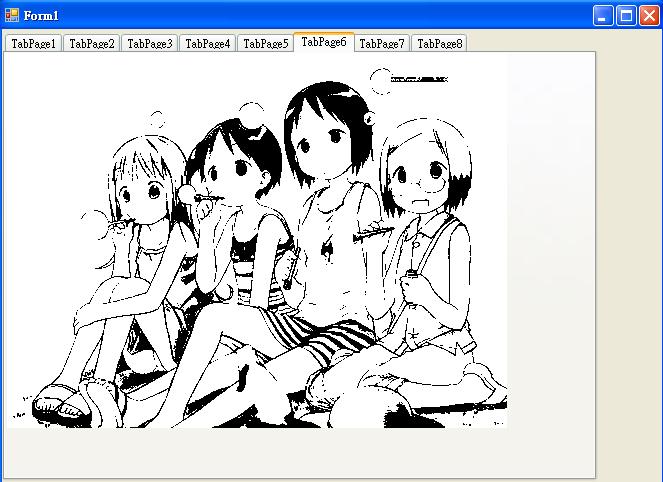
Task: Click the blank panel area right of the image
Action: tap(550, 250)
